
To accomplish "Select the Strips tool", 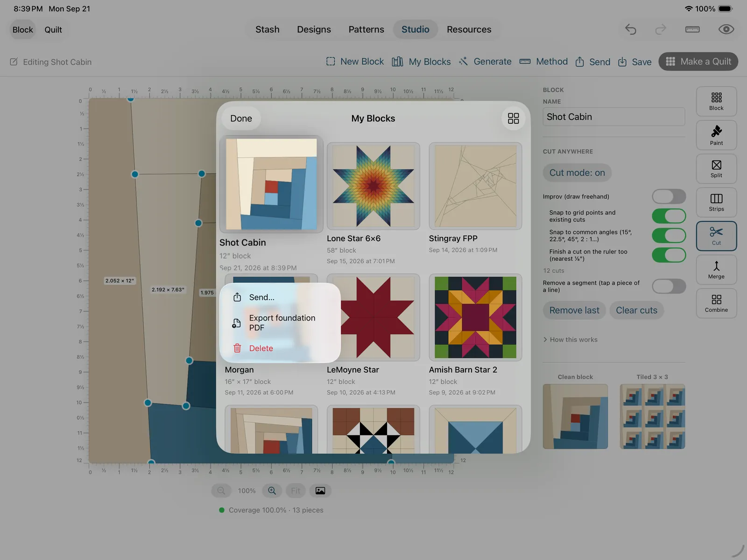I will pos(716,202).
